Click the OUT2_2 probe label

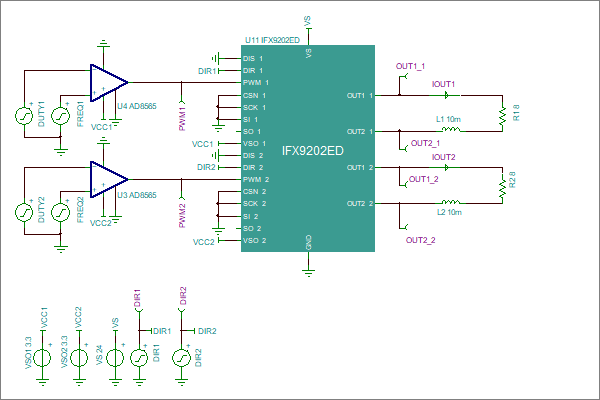click(421, 240)
